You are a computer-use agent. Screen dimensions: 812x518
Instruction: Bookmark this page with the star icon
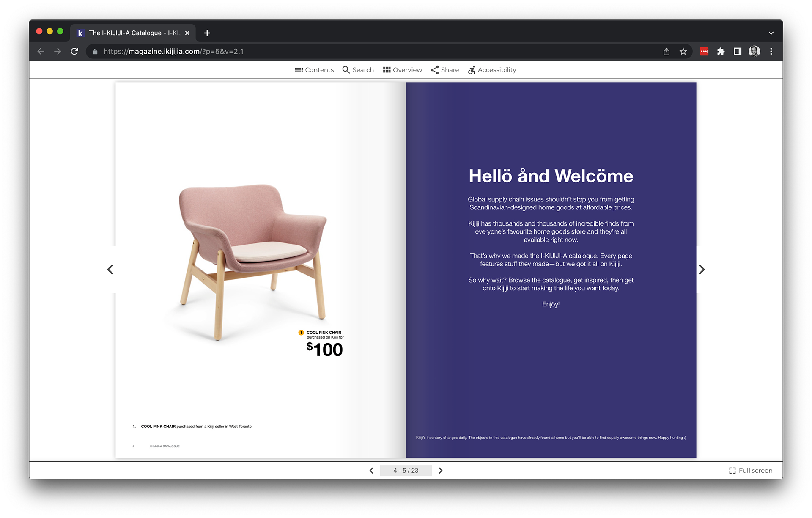pyautogui.click(x=683, y=52)
